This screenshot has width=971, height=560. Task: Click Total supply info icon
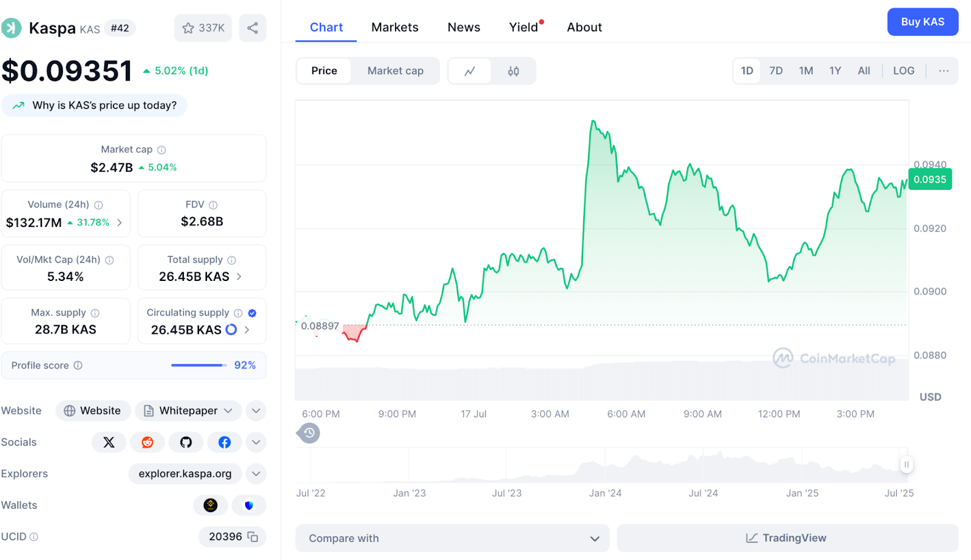(231, 260)
